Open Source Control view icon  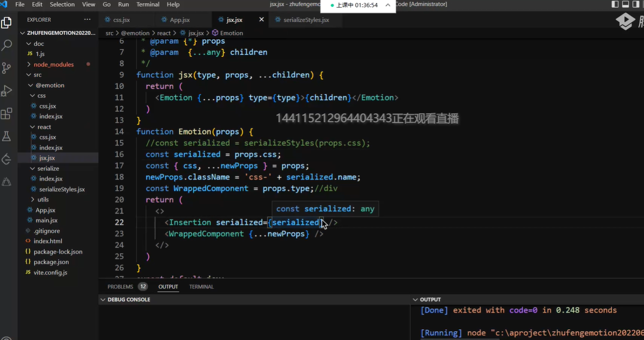pos(7,68)
